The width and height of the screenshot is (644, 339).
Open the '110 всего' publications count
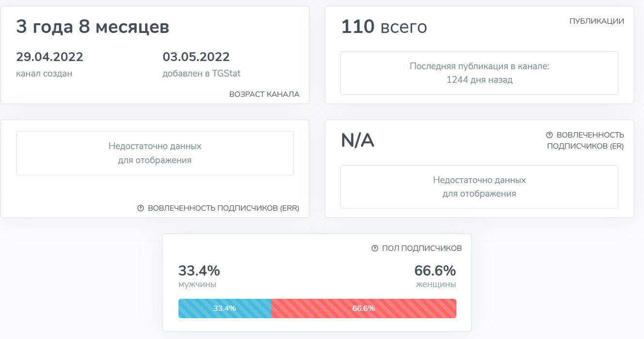point(384,27)
